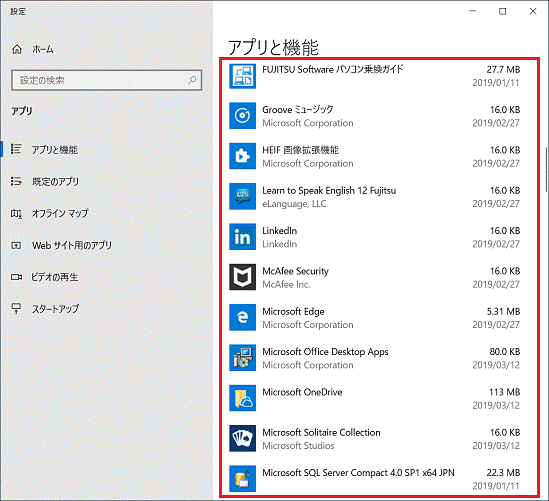Select the LinkedIn app title text
The width and height of the screenshot is (549, 501).
pos(279,231)
